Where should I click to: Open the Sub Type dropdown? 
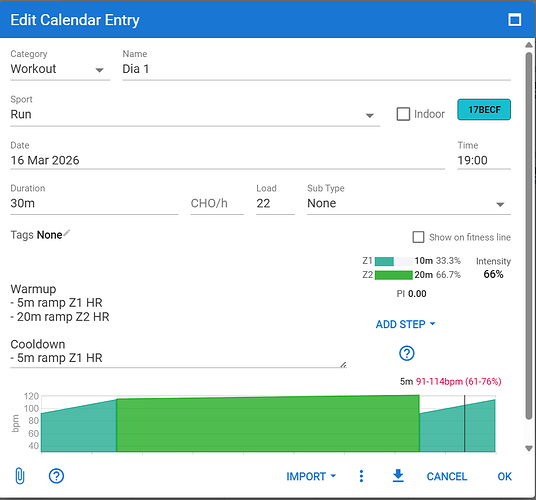pos(408,204)
